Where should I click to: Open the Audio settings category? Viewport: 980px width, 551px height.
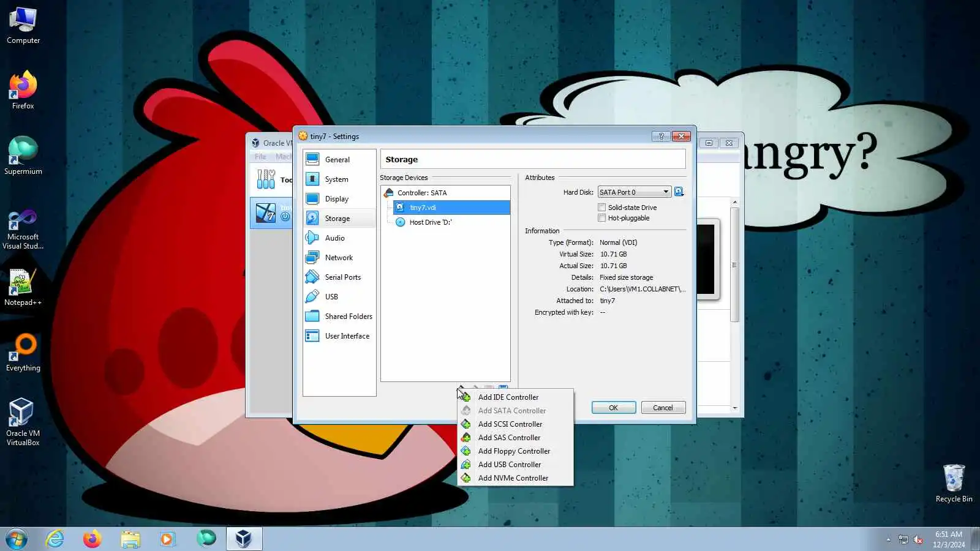(339, 238)
